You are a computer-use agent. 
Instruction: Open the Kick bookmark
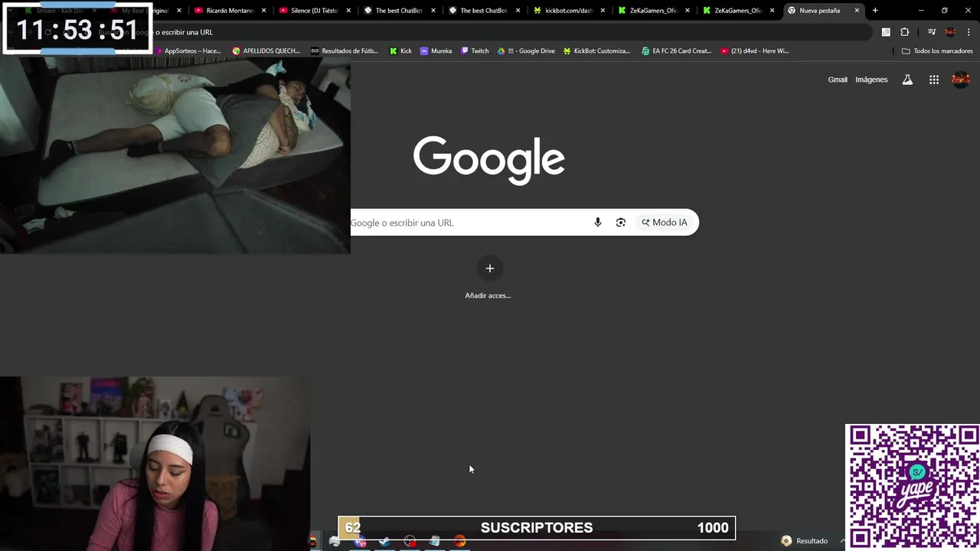(400, 51)
